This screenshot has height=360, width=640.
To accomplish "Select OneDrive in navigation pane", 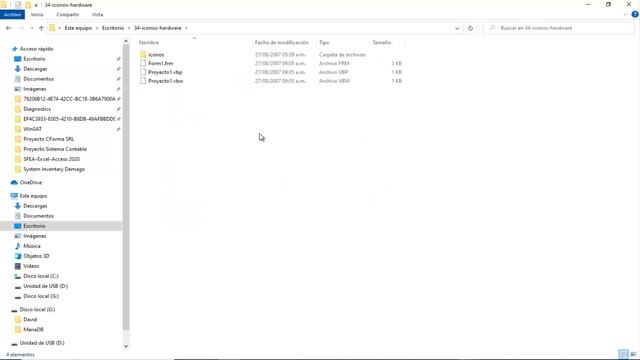I will click(x=31, y=182).
